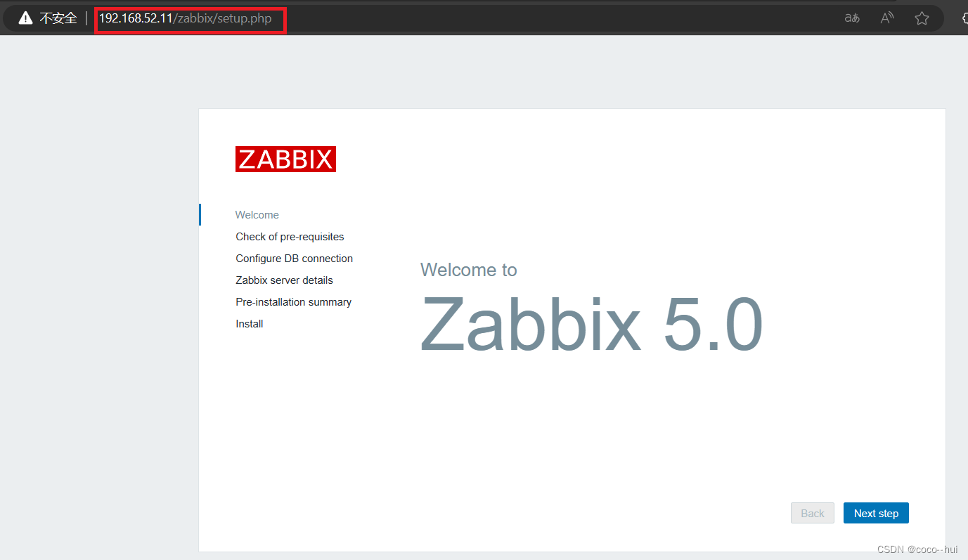Select the Pre-installation summary step
This screenshot has height=560, width=968.
coord(293,301)
